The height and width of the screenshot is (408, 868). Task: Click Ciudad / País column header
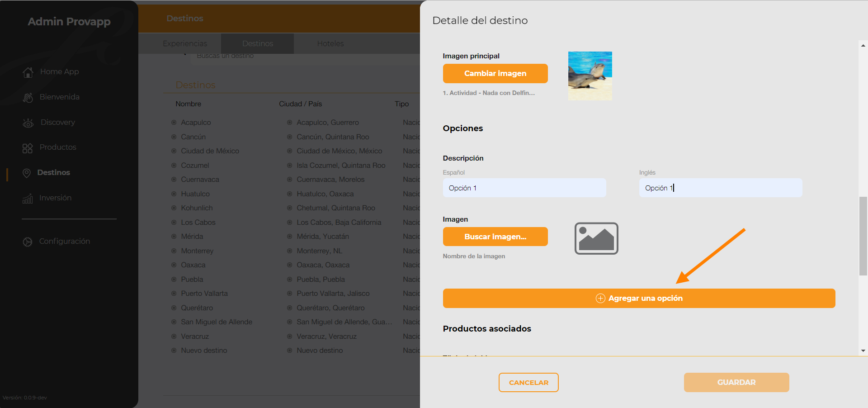tap(301, 104)
